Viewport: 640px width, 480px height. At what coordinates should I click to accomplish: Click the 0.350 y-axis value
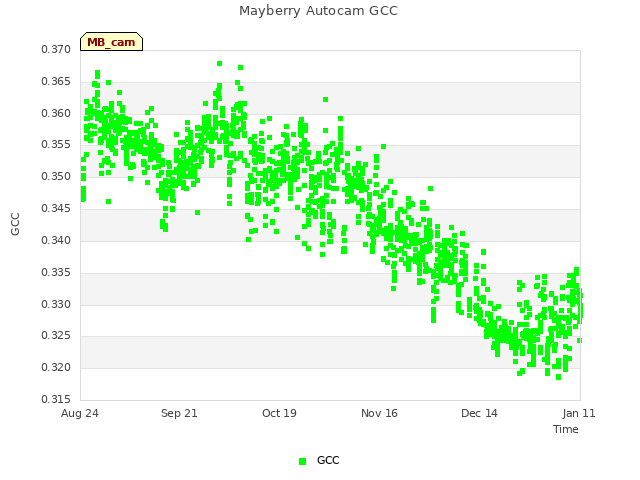click(56, 176)
